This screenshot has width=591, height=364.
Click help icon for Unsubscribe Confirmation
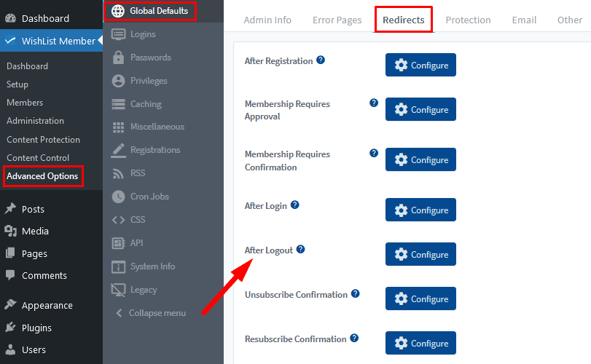[x=356, y=294]
